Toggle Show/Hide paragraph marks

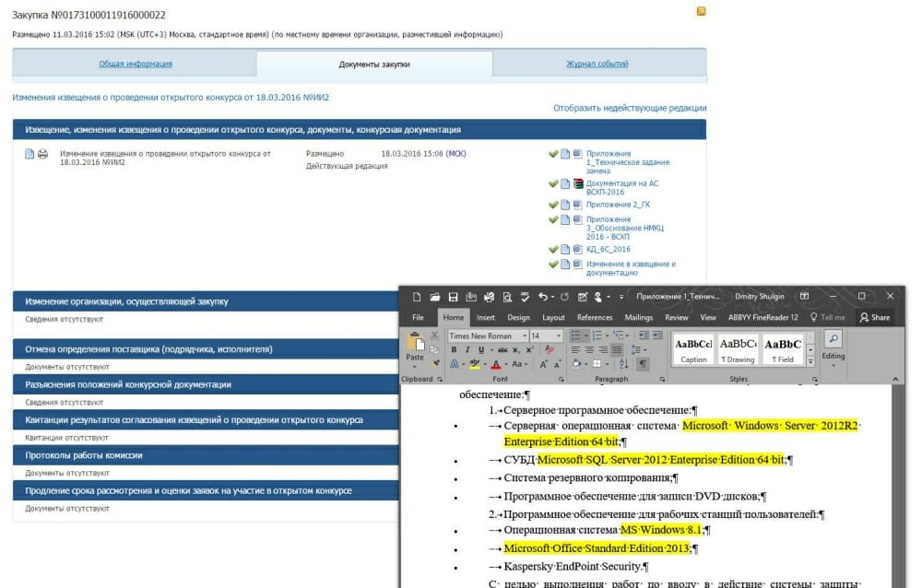click(x=644, y=364)
